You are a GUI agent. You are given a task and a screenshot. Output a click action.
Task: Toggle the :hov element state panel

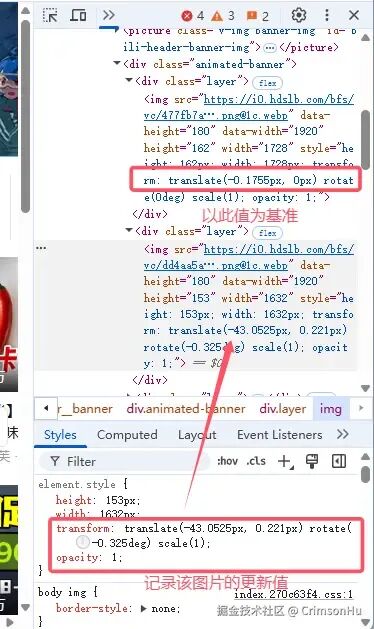coord(228,461)
